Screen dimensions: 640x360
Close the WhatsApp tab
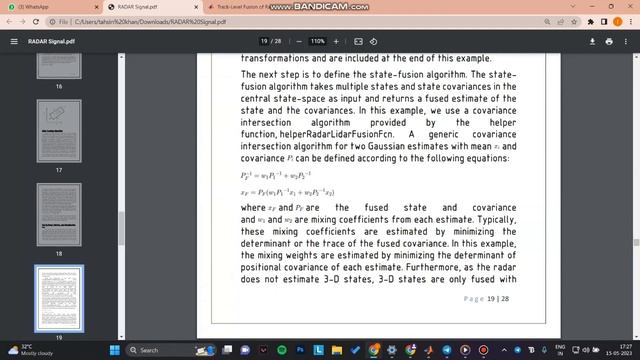pos(96,7)
